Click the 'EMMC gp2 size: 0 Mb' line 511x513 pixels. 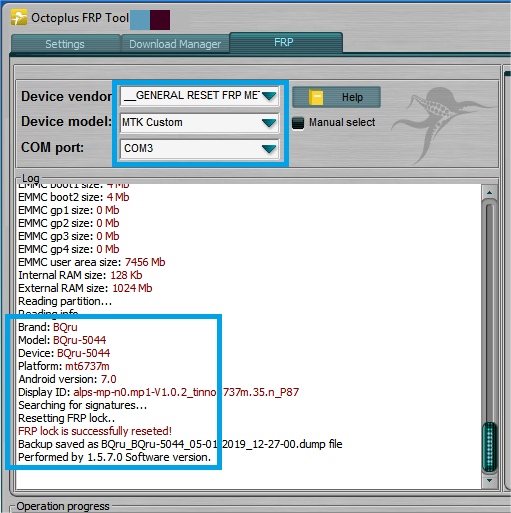[69, 223]
